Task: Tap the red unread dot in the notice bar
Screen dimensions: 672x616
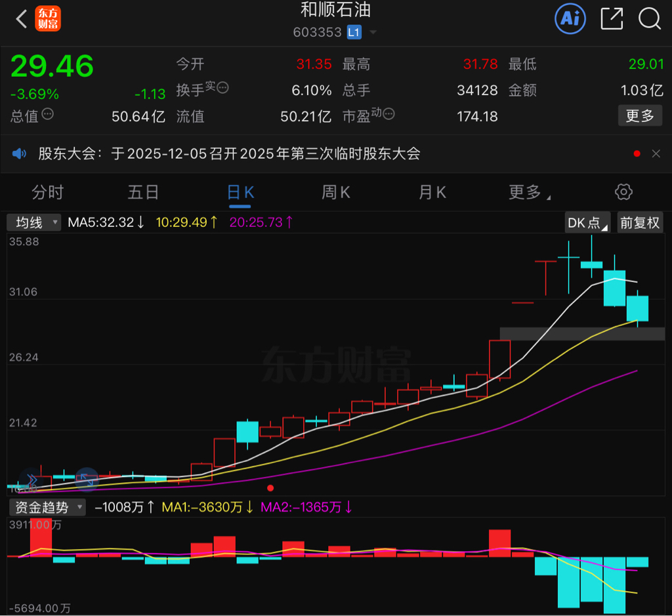Action: click(x=637, y=154)
